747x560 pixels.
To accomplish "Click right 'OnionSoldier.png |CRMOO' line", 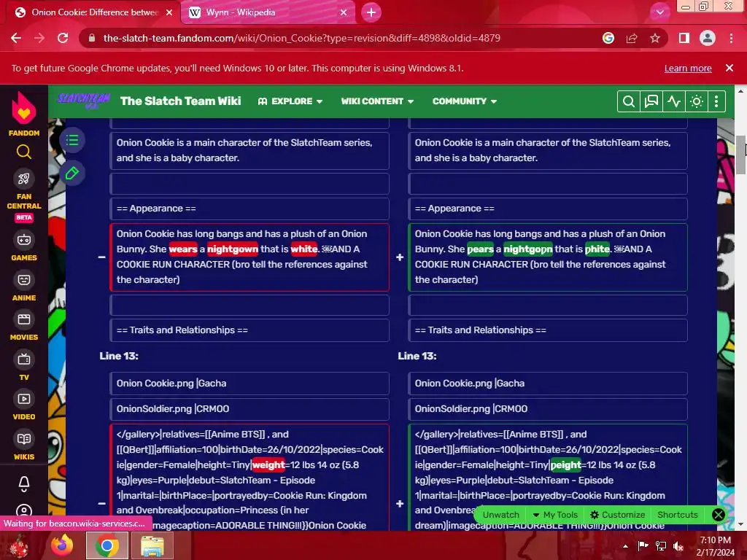I will click(x=547, y=408).
